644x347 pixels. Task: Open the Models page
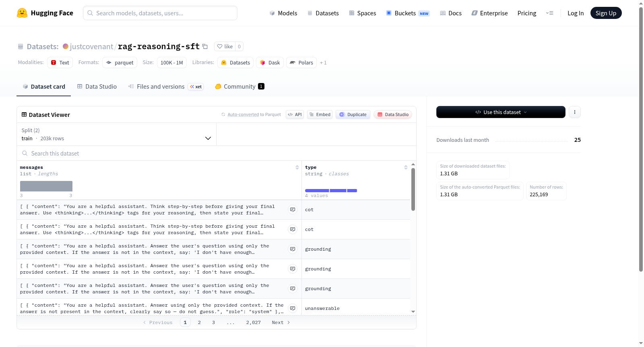click(283, 13)
